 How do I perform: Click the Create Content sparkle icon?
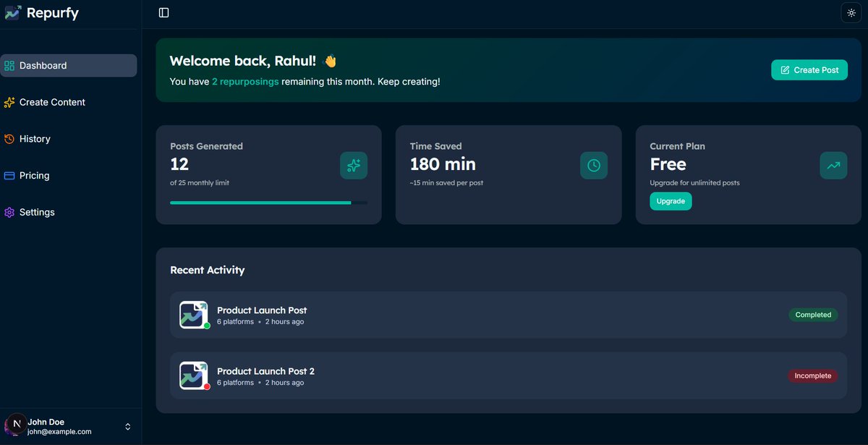pyautogui.click(x=9, y=102)
